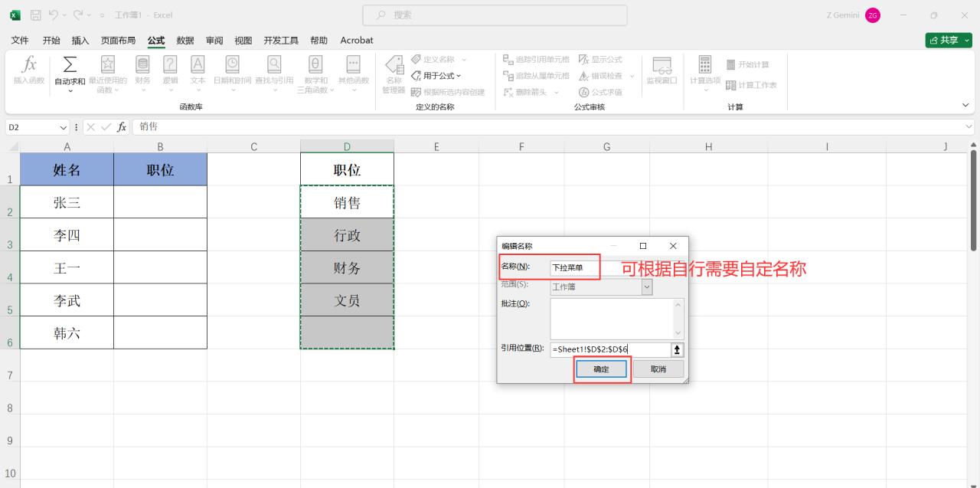This screenshot has height=488, width=980.
Task: Open the Name Box dropdown arrow
Action: coord(64,127)
